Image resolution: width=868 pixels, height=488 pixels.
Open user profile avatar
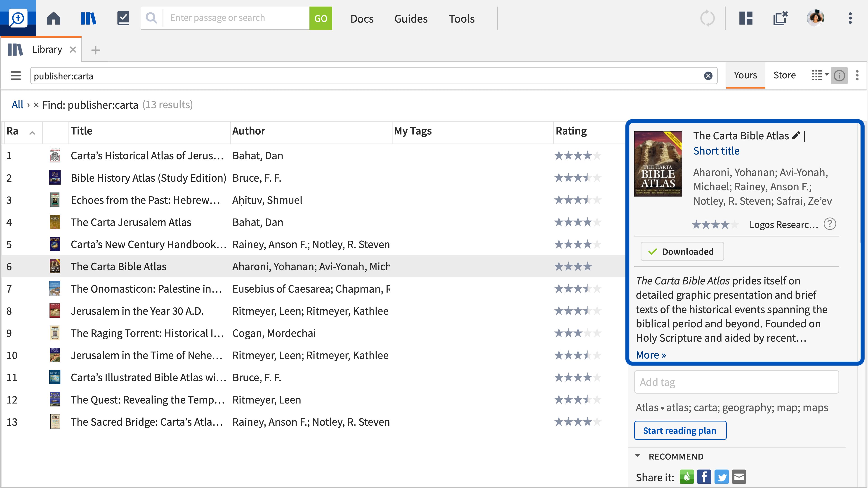click(815, 18)
